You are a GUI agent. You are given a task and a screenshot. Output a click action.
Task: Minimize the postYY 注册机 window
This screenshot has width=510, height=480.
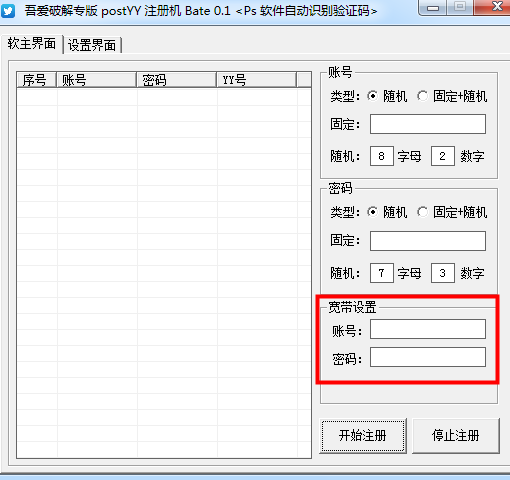(433, 7)
